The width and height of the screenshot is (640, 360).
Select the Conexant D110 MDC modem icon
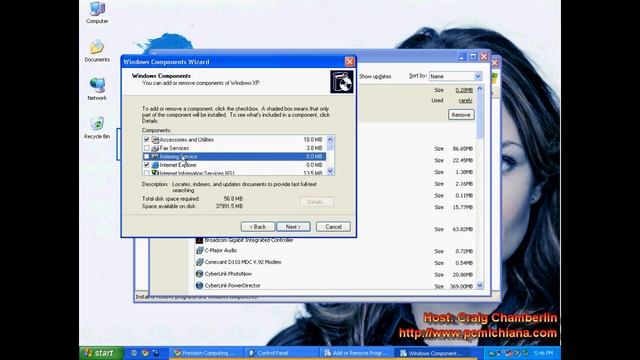pos(199,262)
